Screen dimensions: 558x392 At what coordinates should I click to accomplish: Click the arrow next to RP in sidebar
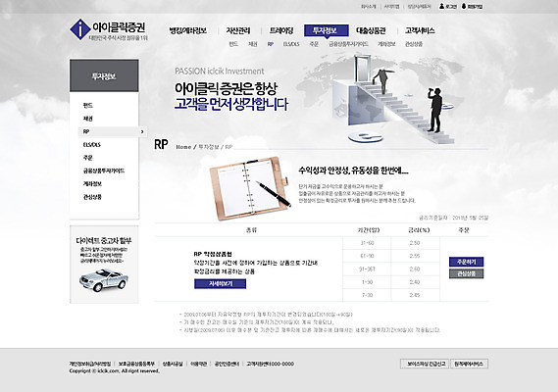point(142,131)
